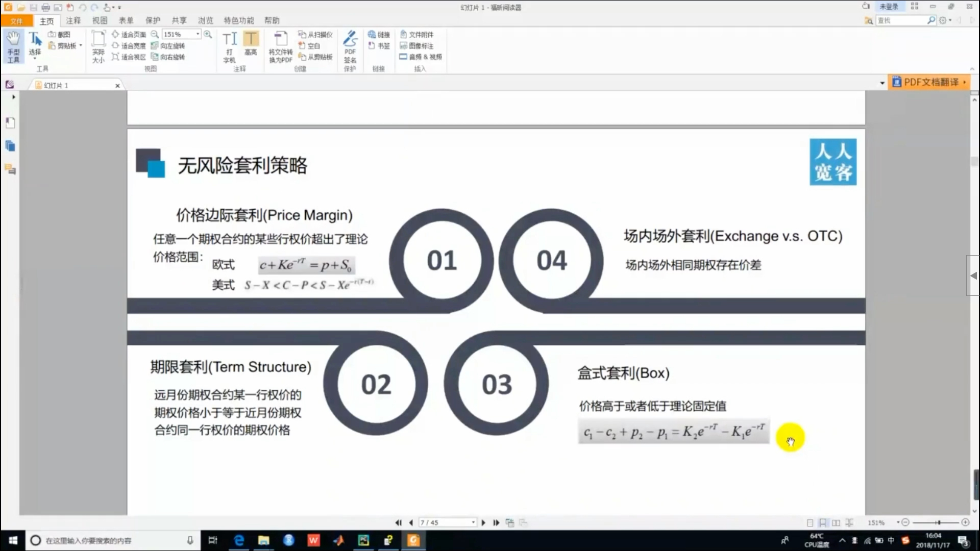Select the Typewriter (打字机) tool

coord(230,47)
